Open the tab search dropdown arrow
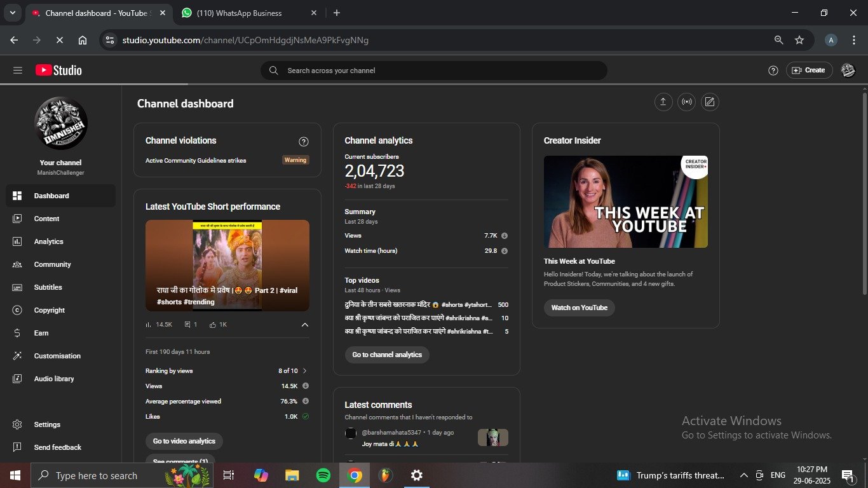 click(12, 13)
